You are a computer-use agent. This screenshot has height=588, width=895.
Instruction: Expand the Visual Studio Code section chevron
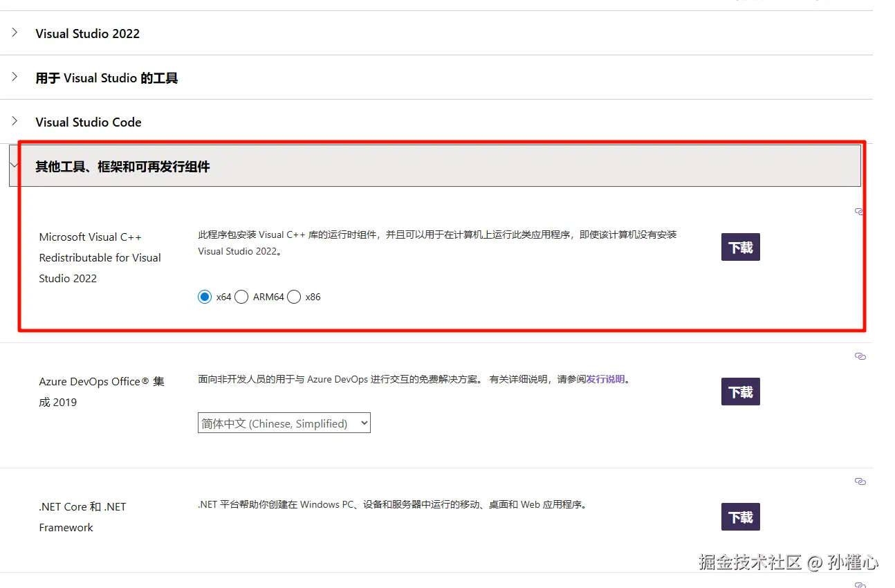pyautogui.click(x=15, y=121)
